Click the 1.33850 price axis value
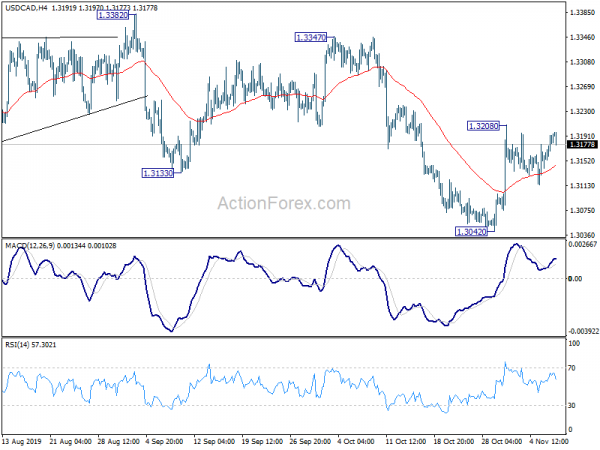 click(x=582, y=13)
